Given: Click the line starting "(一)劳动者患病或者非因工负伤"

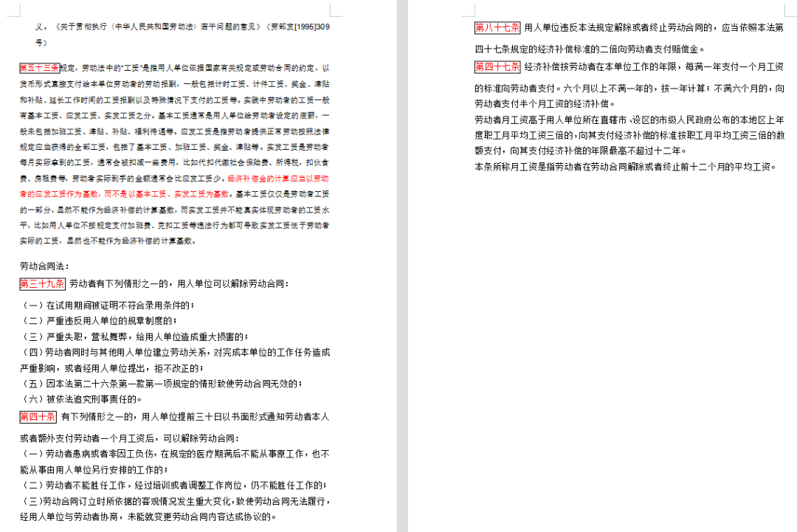Looking at the screenshot, I should tap(175, 454).
